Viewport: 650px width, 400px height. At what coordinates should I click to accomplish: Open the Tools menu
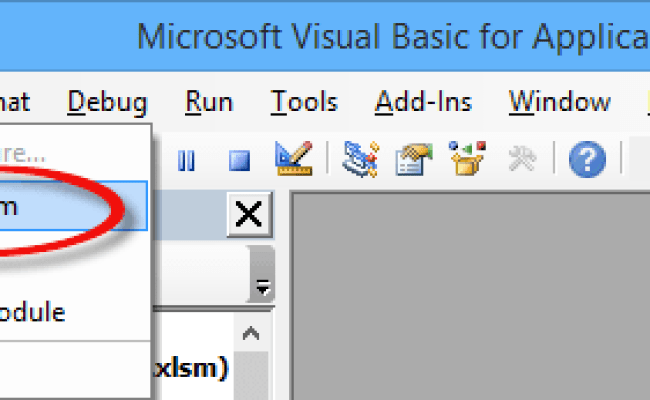(x=304, y=102)
